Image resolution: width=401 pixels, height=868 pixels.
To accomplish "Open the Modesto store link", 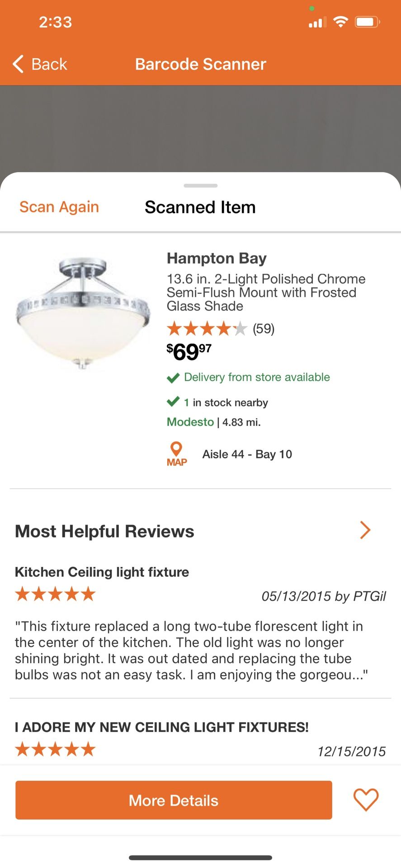I will (190, 422).
